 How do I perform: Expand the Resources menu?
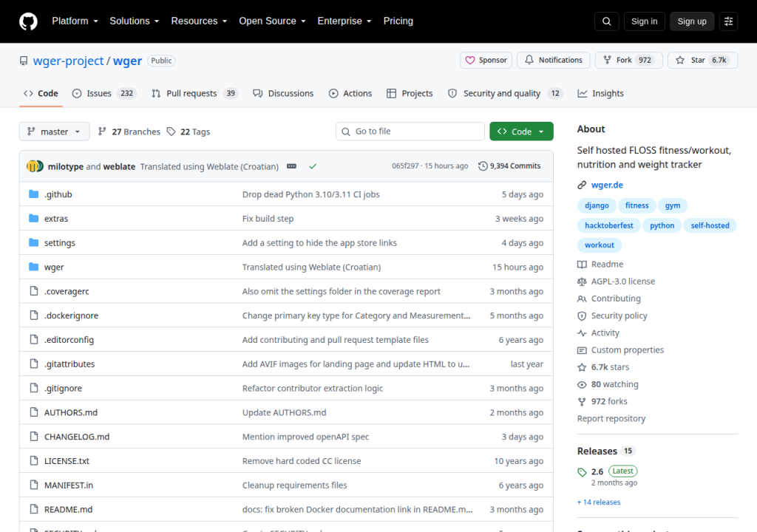pyautogui.click(x=199, y=21)
